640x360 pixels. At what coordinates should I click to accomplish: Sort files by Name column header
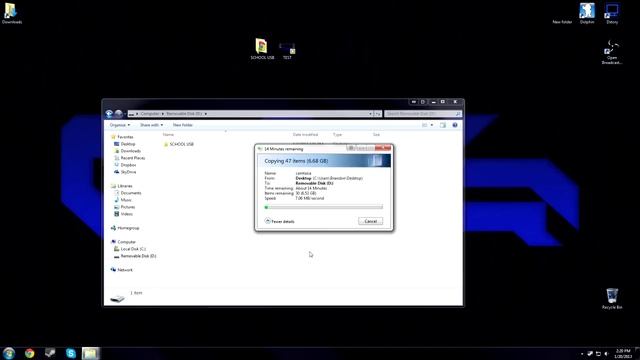coord(168,134)
